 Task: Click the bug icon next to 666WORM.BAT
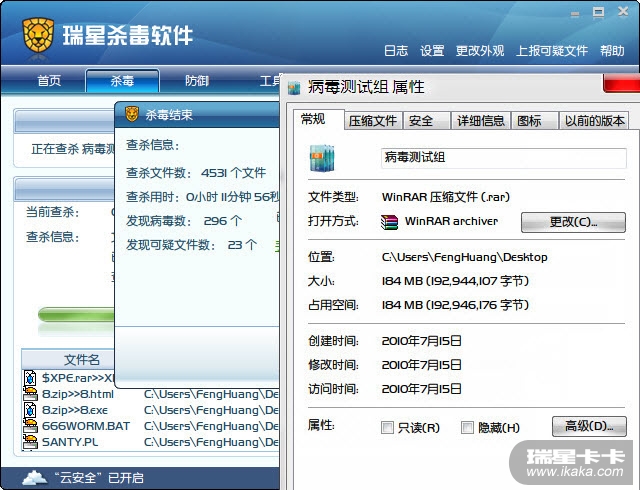30,426
